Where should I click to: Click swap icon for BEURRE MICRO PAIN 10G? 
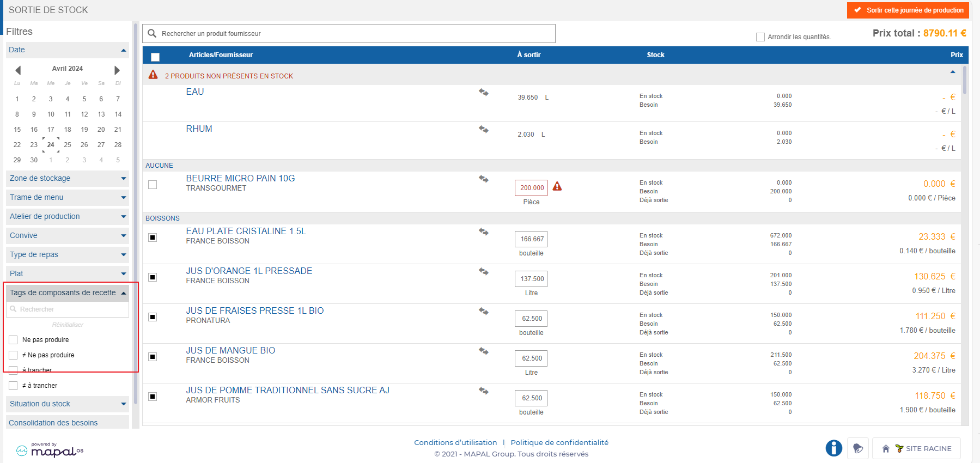click(x=483, y=179)
